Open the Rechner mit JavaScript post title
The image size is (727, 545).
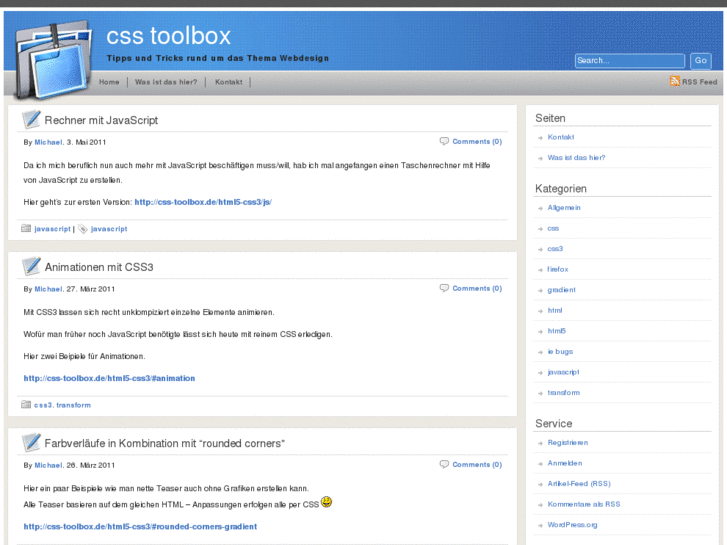(x=101, y=120)
